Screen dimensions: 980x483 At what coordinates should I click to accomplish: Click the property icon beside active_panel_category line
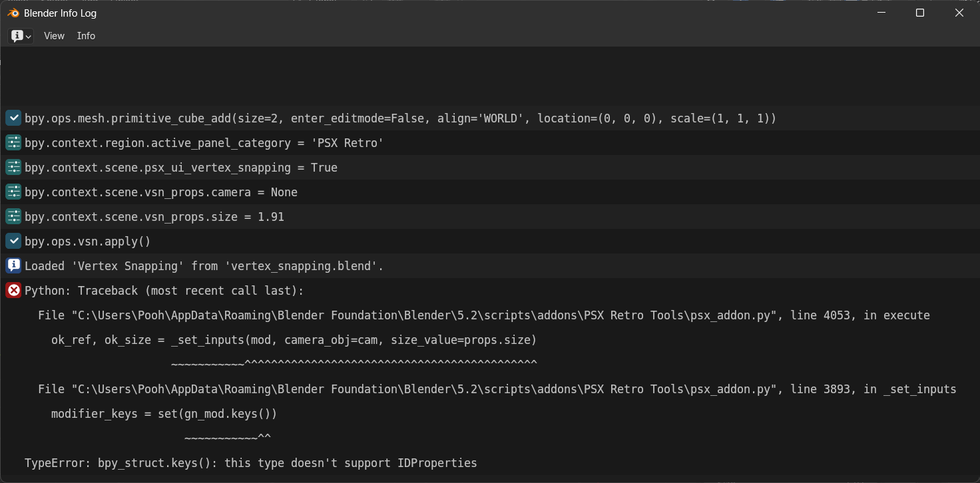13,143
